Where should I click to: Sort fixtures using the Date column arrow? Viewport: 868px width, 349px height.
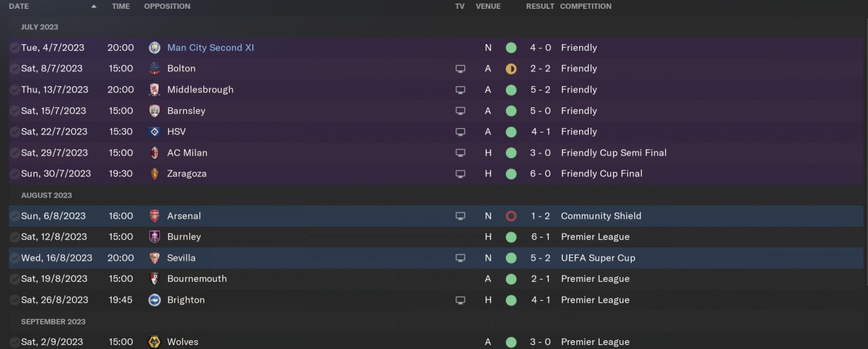(x=94, y=6)
